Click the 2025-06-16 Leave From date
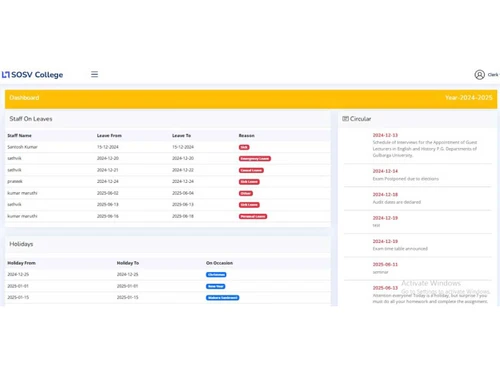The width and height of the screenshot is (500, 375). tap(108, 216)
